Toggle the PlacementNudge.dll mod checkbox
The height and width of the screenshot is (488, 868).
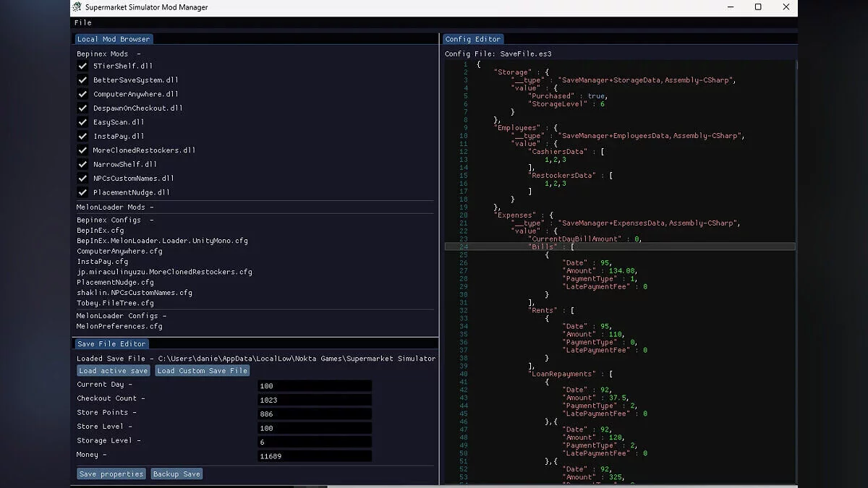(82, 192)
